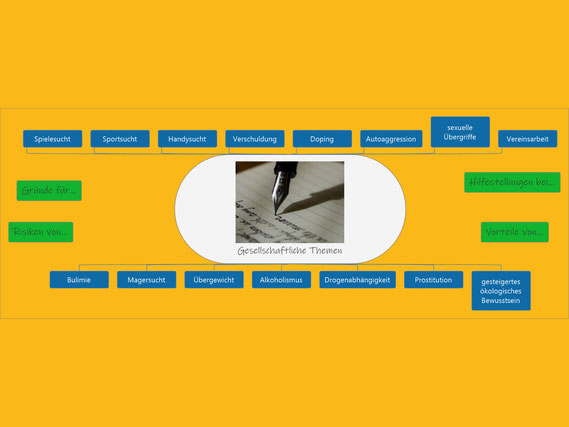Click the Hilfestellungen bei... green box
Image resolution: width=569 pixels, height=427 pixels.
512,182
